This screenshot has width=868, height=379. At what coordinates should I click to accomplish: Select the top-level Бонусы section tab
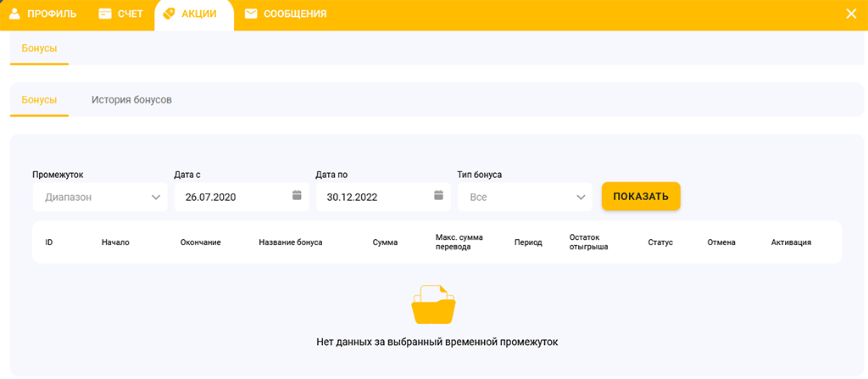pos(39,48)
